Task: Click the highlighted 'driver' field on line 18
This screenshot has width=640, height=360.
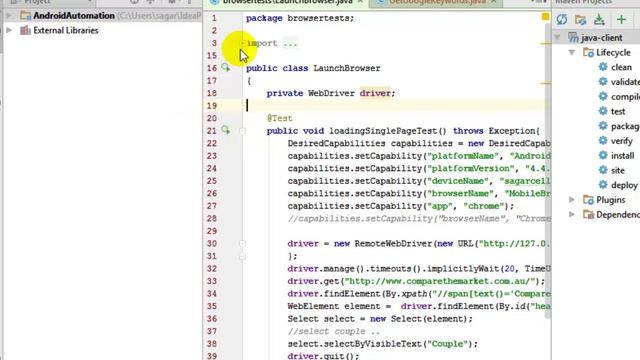Action: point(375,93)
